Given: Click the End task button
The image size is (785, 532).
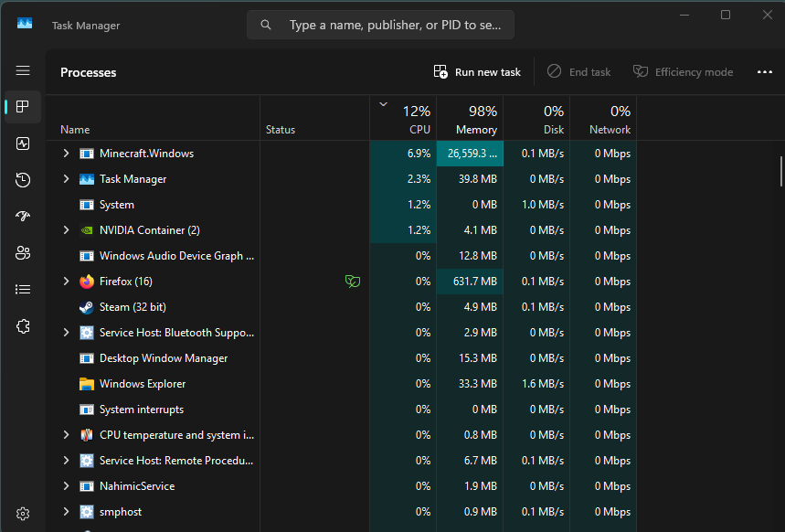Looking at the screenshot, I should 578,72.
